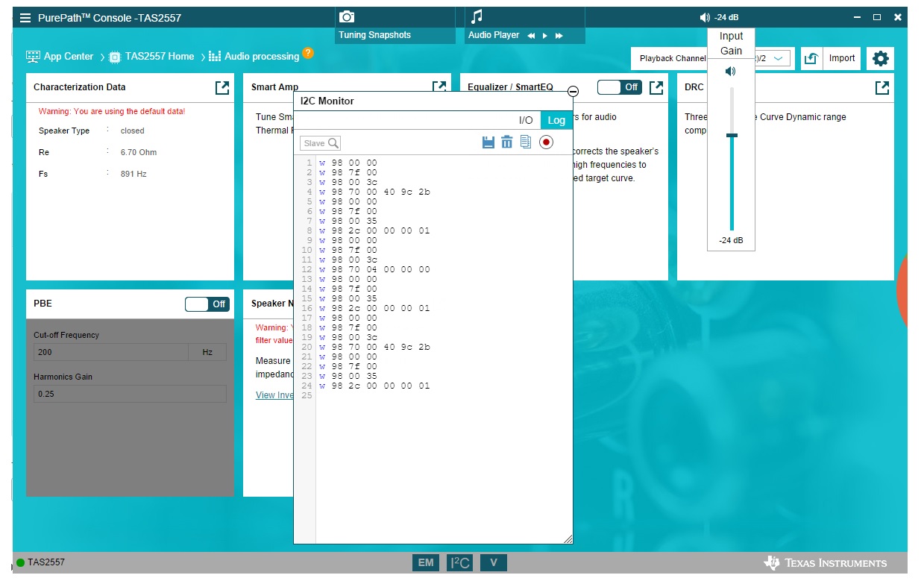Open the hamburger main menu
The width and height of the screenshot is (924, 581).
(x=25, y=17)
